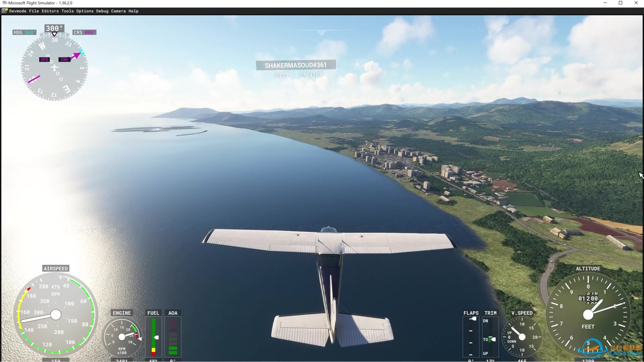Image resolution: width=644 pixels, height=362 pixels.
Task: Open the Options menu
Action: click(x=85, y=11)
